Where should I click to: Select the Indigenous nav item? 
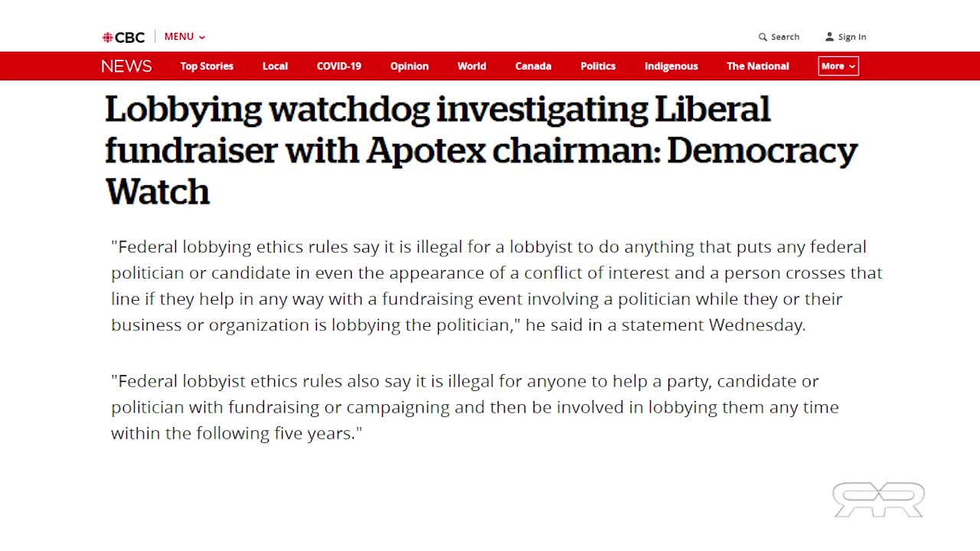click(671, 66)
